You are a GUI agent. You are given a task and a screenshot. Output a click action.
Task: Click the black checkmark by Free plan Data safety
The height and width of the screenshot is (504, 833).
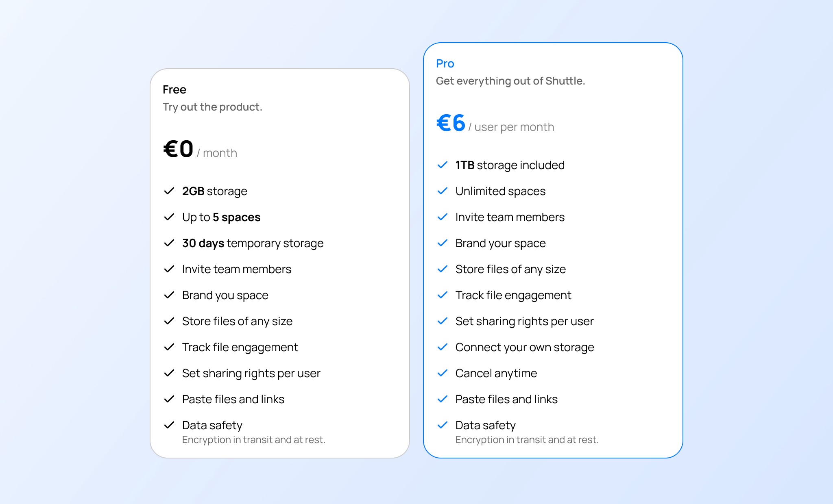[169, 425]
